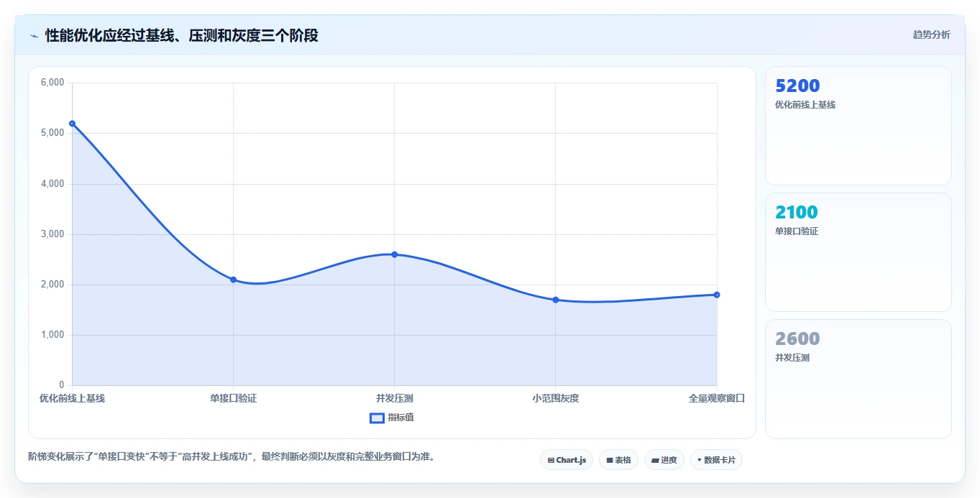980x498 pixels.
Task: Click y-axis value 3,000
Action: 52,234
